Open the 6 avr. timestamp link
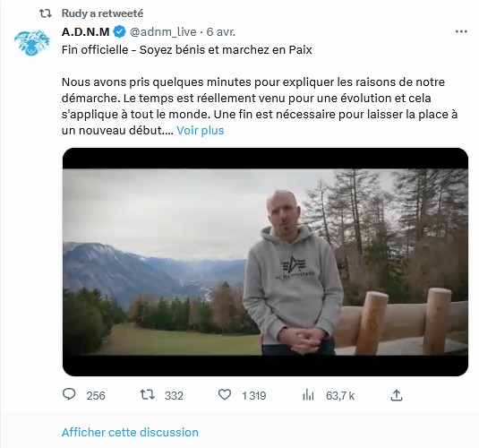Screen dimensions: 479x448 tap(221, 31)
